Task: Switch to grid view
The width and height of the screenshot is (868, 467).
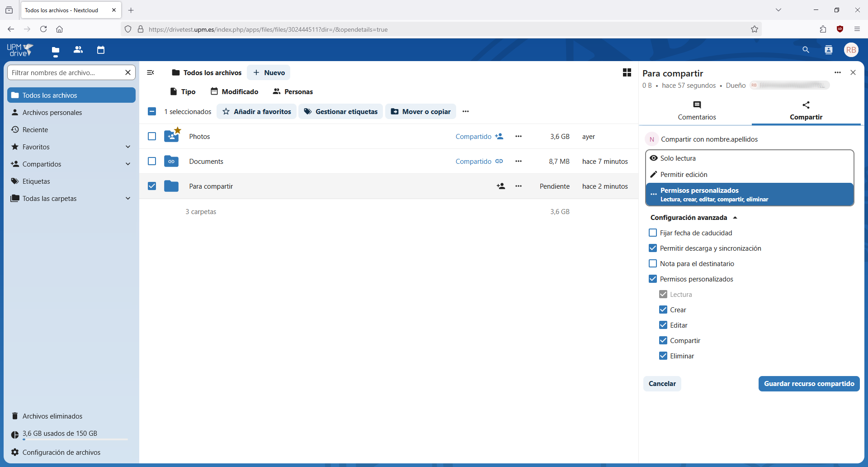Action: click(627, 72)
